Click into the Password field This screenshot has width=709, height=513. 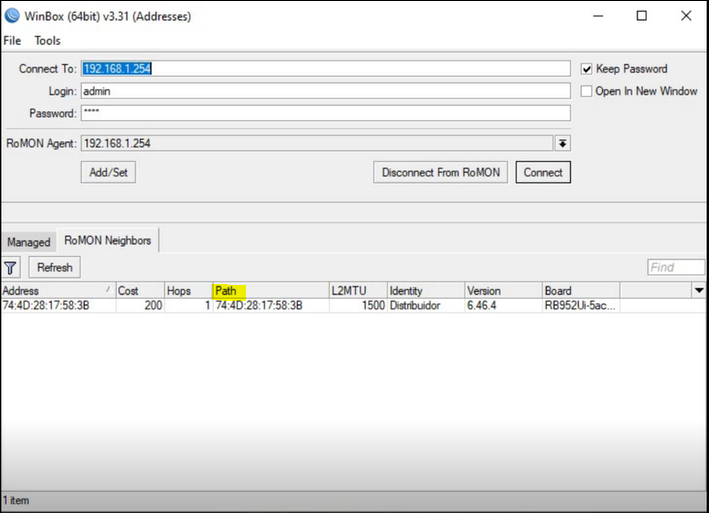(x=326, y=113)
